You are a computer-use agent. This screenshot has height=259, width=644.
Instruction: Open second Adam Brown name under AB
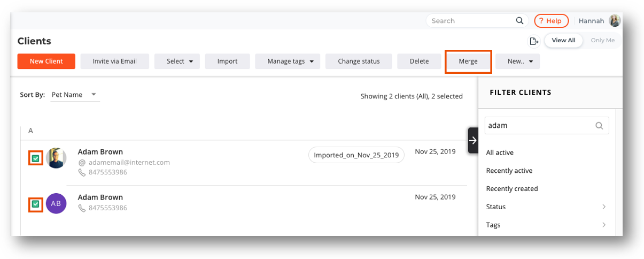(x=100, y=197)
